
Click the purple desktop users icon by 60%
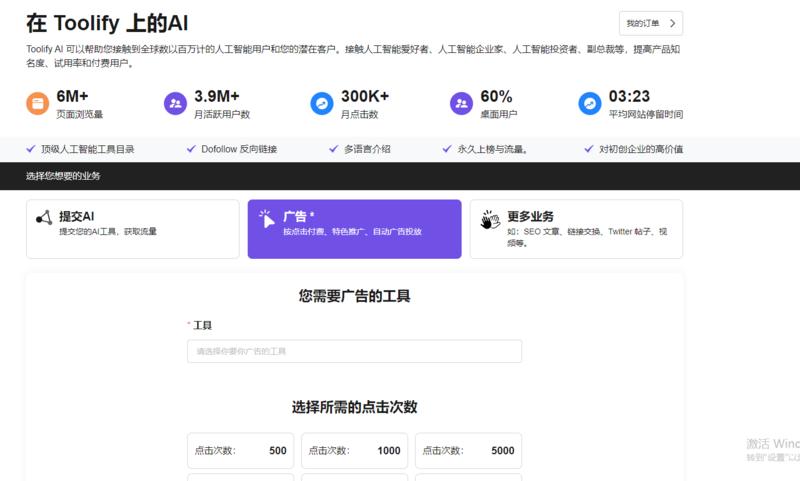[461, 104]
